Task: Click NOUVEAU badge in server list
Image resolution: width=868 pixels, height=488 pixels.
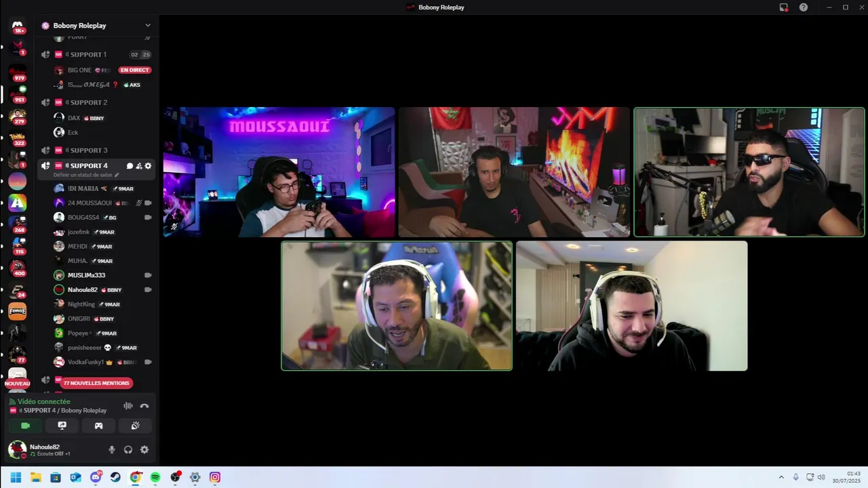Action: (x=18, y=384)
